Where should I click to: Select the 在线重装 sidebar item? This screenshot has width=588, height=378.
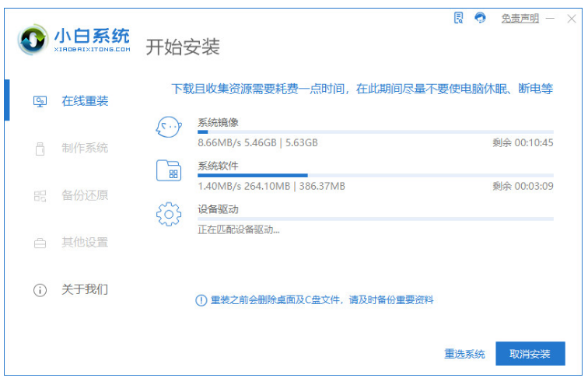point(85,101)
